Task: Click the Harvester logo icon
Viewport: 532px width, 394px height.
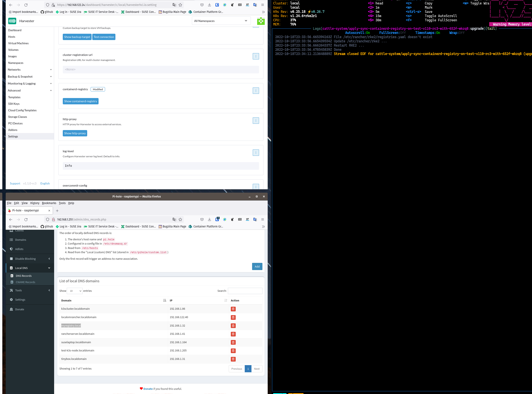Action: [x=12, y=21]
